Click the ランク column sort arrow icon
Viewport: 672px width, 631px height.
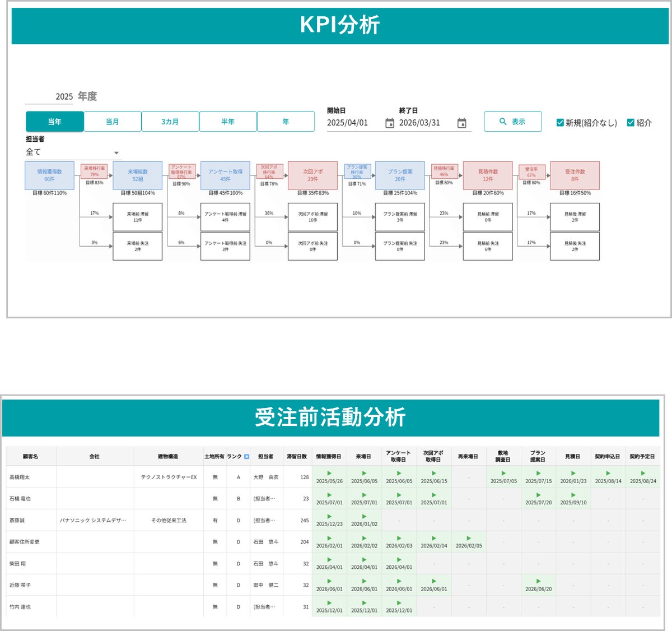click(x=246, y=457)
